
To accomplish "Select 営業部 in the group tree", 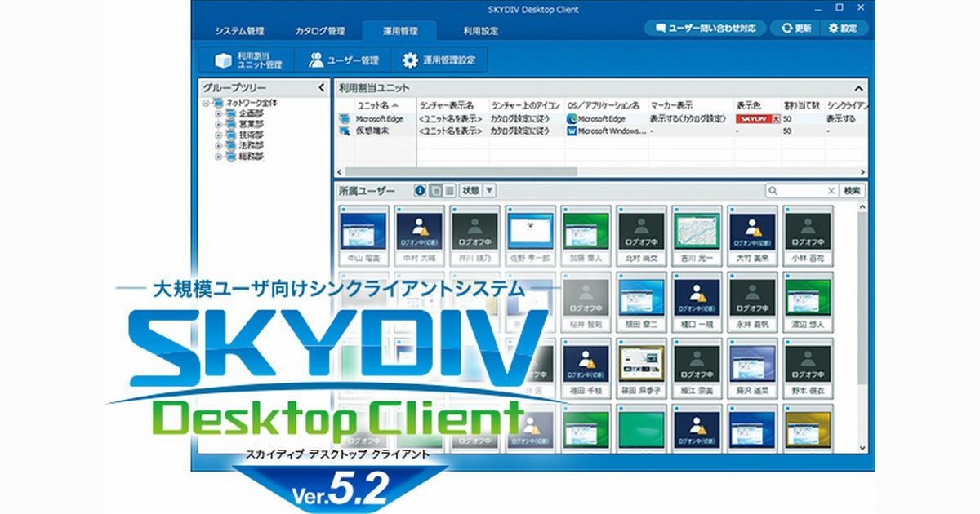I will coord(251,125).
